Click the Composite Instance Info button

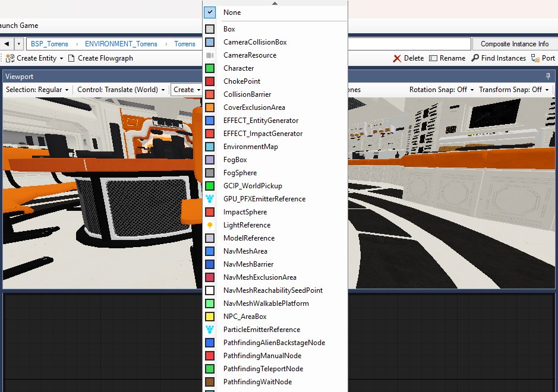click(x=514, y=44)
